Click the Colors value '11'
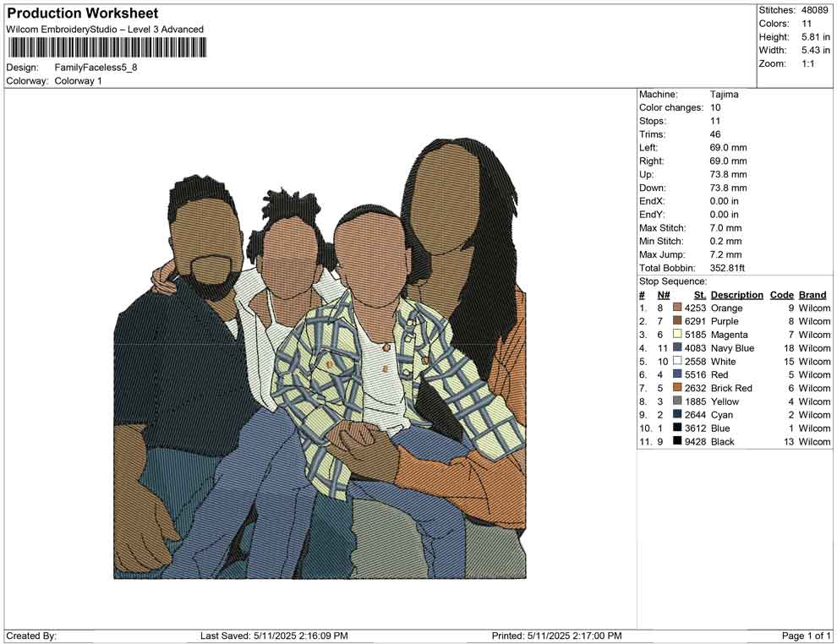Screen dimensions: 837x644 click(x=807, y=24)
